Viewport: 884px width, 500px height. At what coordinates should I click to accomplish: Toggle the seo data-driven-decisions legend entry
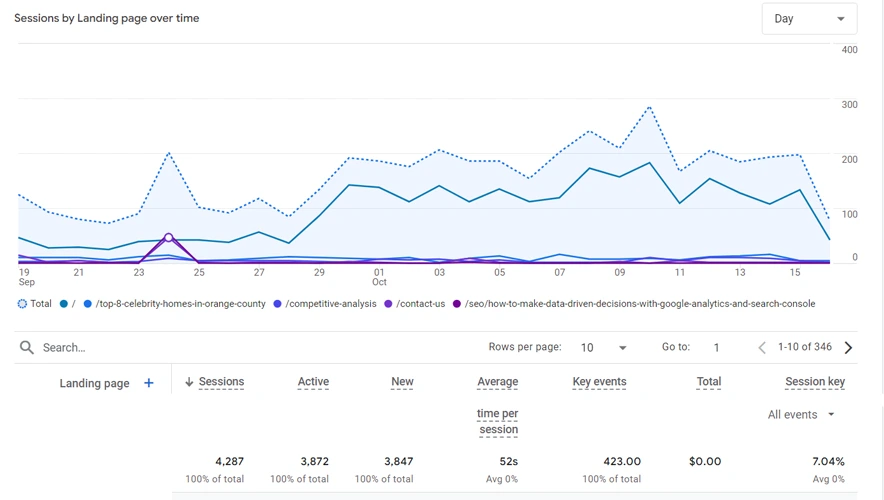pyautogui.click(x=634, y=304)
